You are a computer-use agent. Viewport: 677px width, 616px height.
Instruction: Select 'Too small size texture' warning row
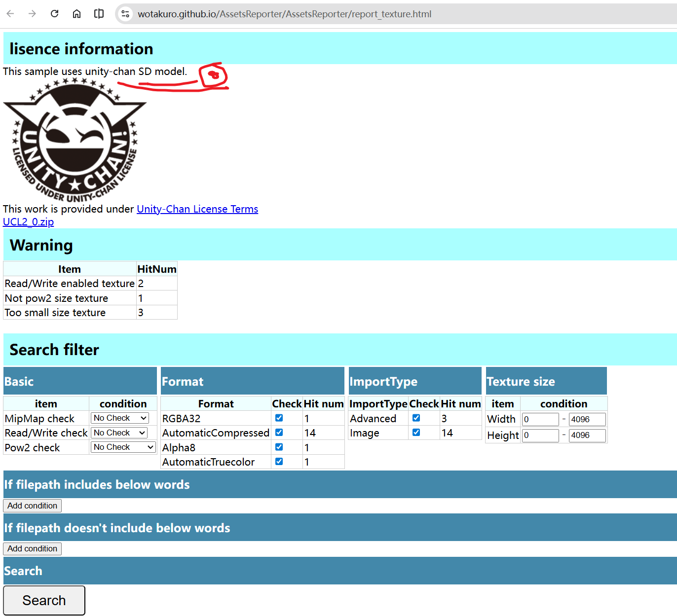90,312
